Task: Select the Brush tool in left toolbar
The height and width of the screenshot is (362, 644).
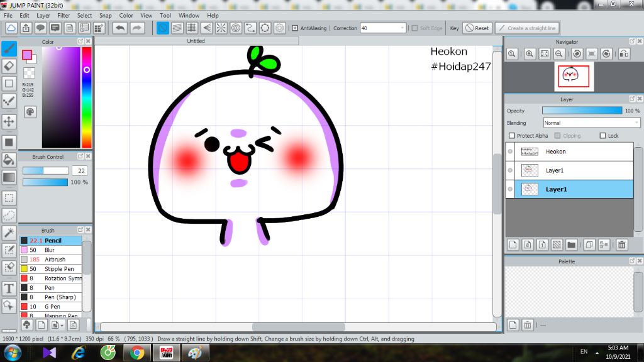Action: (x=9, y=49)
